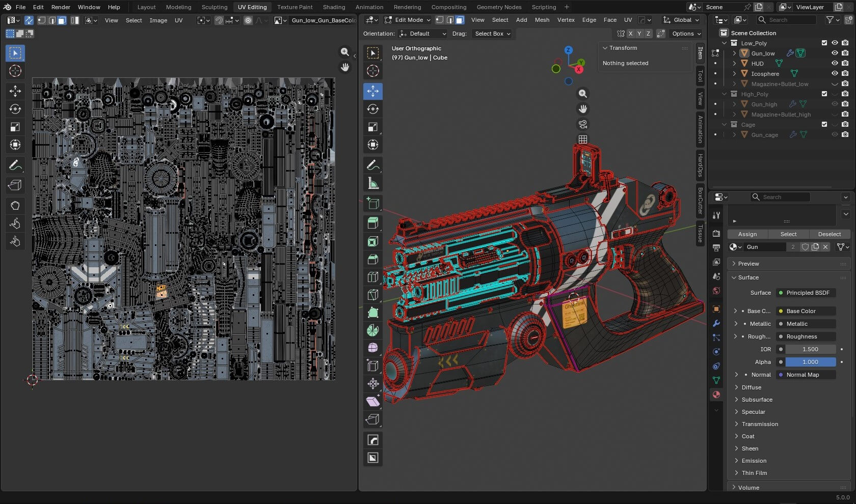Open the Mesh menu in the 3D viewport header
The image size is (856, 504).
coord(542,20)
